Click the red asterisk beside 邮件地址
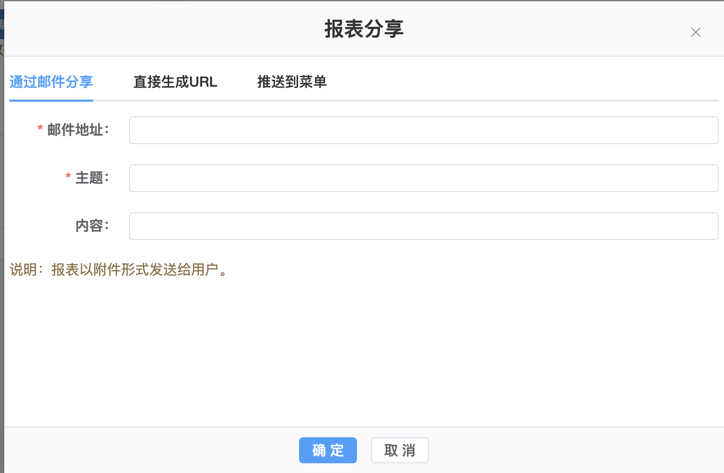724x473 pixels. [x=40, y=130]
